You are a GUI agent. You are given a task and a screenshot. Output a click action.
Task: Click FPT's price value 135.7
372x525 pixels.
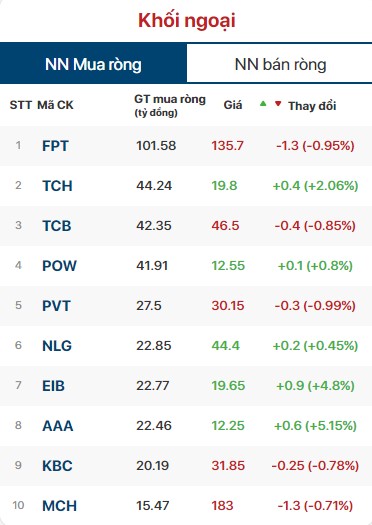tap(227, 146)
